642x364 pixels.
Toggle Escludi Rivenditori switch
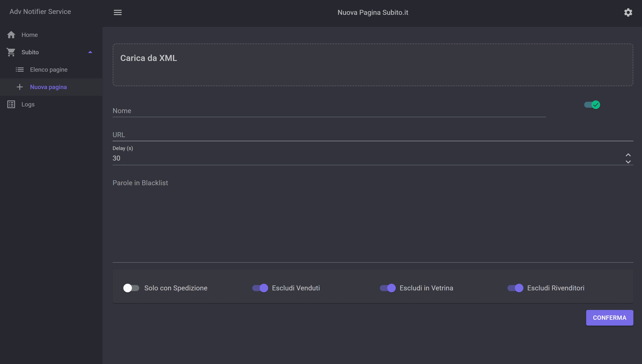(x=515, y=288)
